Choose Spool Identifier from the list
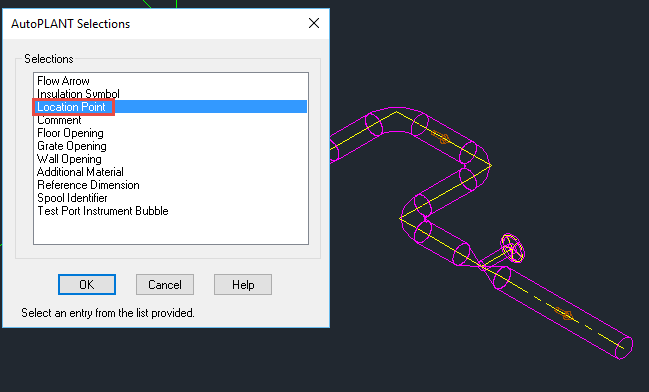649x392 pixels. (x=72, y=198)
